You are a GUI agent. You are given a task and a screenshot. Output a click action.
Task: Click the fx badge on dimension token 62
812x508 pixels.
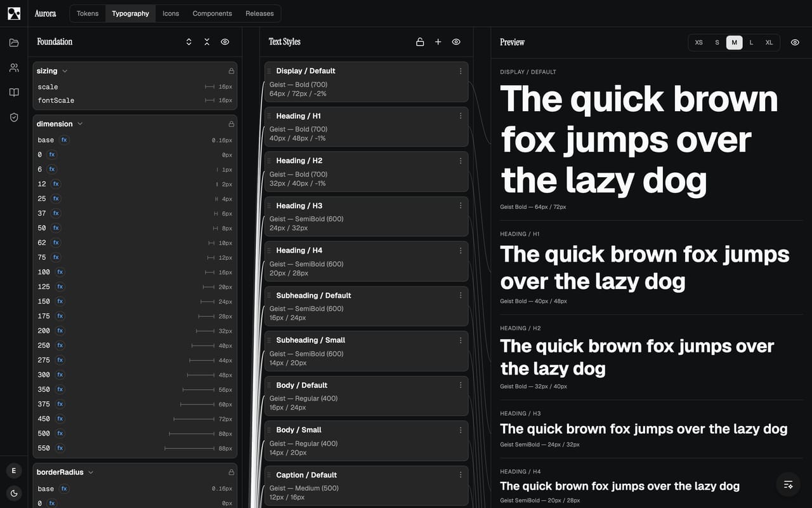[56, 243]
